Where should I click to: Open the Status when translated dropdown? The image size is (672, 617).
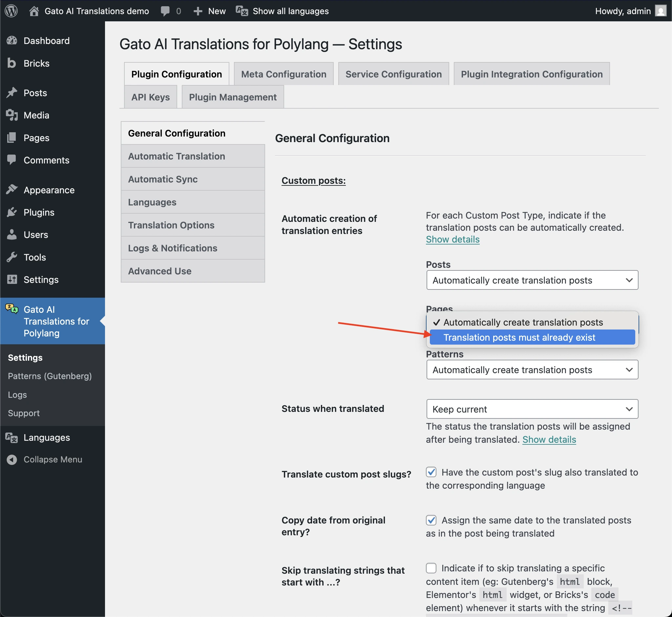(532, 409)
